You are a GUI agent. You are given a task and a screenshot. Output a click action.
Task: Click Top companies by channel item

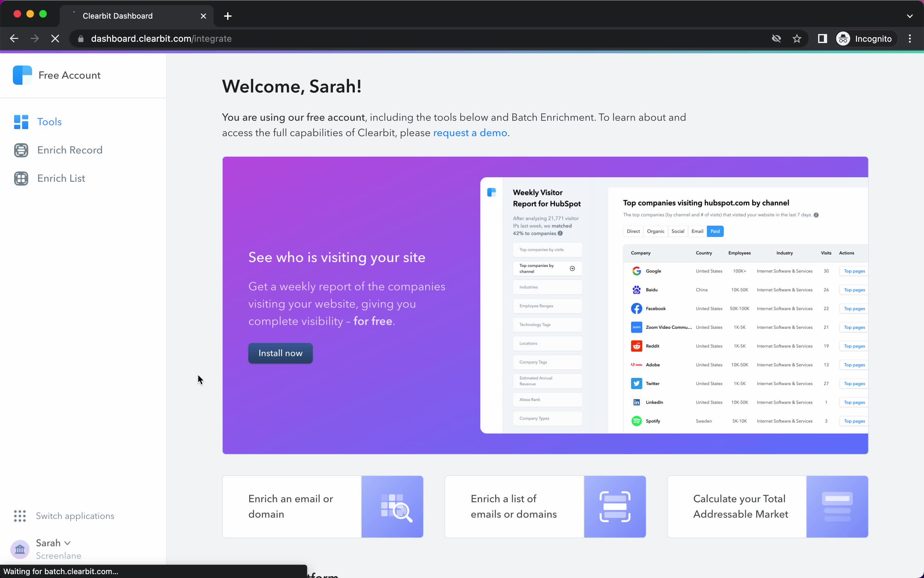coord(547,268)
